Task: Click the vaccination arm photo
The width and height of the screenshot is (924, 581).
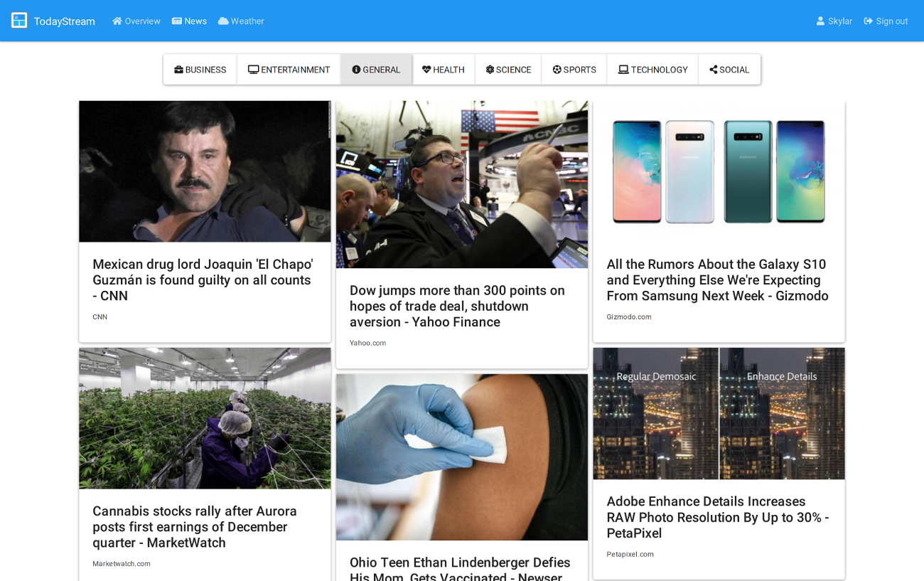Action: pyautogui.click(x=462, y=457)
